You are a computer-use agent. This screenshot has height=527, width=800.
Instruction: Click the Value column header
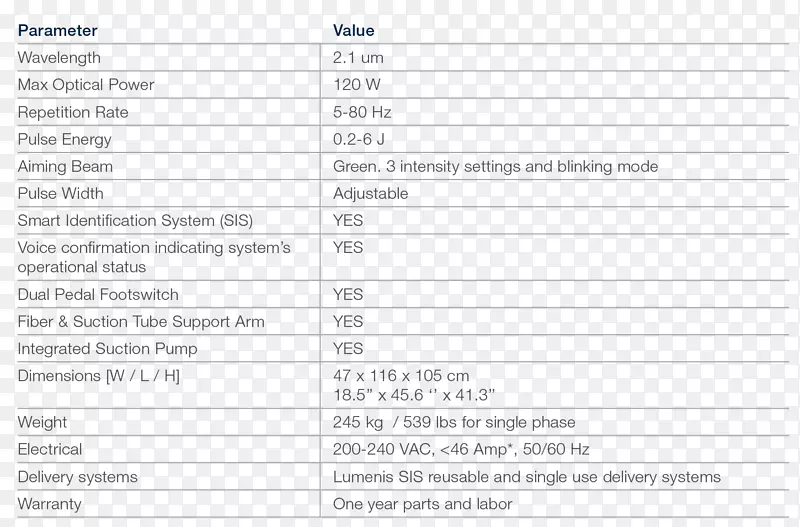click(353, 31)
